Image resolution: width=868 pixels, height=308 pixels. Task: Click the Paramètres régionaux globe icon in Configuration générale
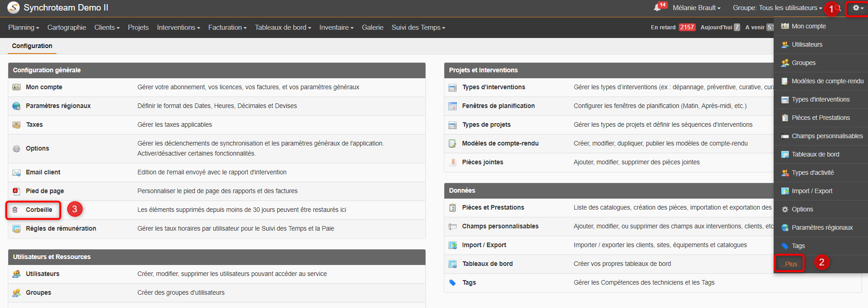click(16, 106)
